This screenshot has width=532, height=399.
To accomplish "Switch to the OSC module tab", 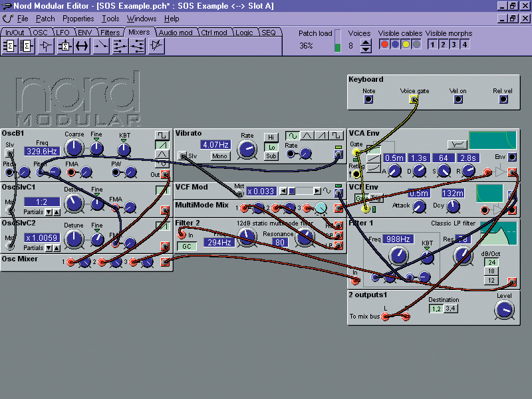I will tap(40, 33).
